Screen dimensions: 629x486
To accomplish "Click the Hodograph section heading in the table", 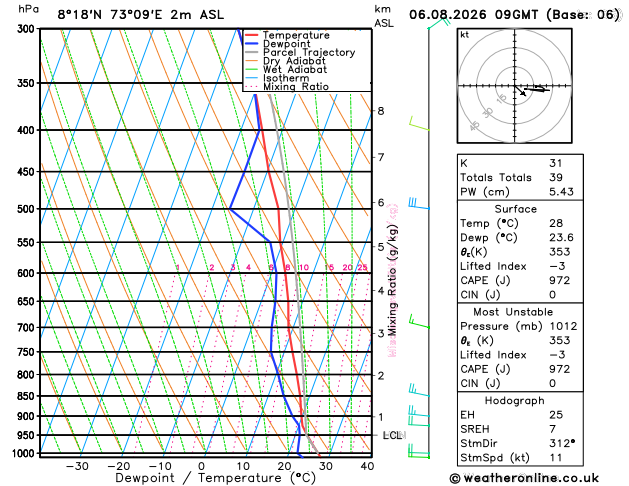I will tap(514, 401).
